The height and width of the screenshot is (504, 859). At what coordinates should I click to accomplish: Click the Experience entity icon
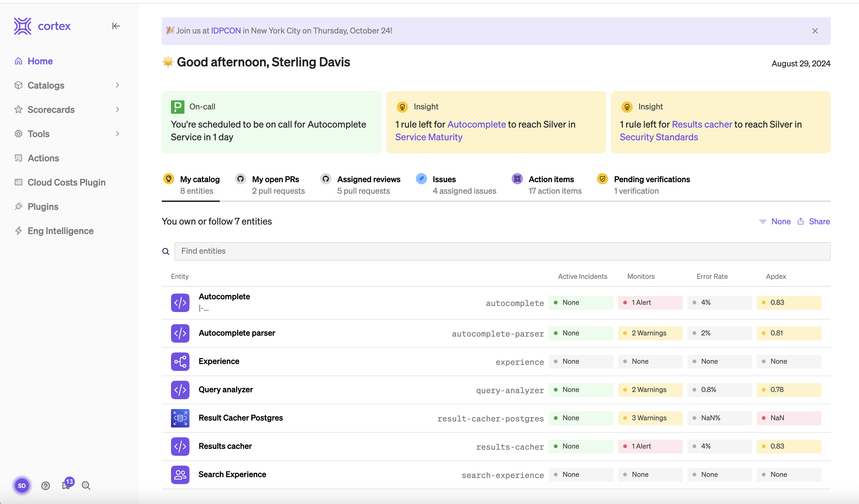coord(180,361)
